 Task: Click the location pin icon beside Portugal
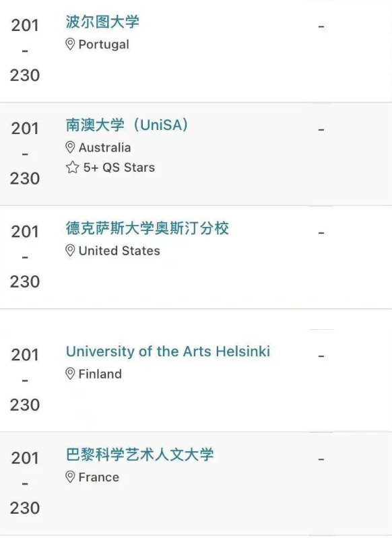[70, 44]
